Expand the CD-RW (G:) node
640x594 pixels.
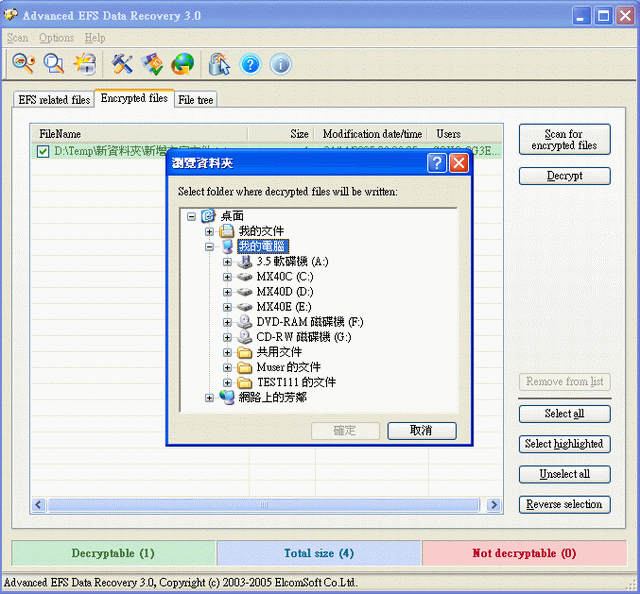[227, 337]
